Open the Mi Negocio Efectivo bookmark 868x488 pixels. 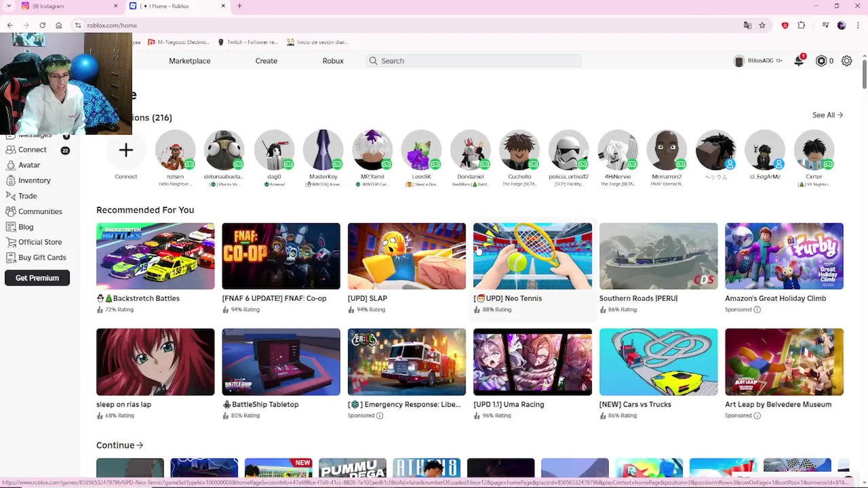pyautogui.click(x=180, y=42)
